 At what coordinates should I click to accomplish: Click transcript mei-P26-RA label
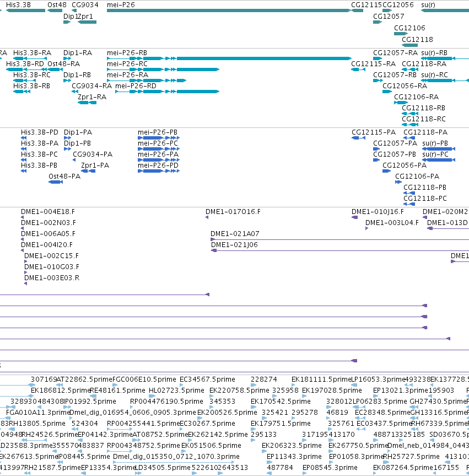coord(127,74)
